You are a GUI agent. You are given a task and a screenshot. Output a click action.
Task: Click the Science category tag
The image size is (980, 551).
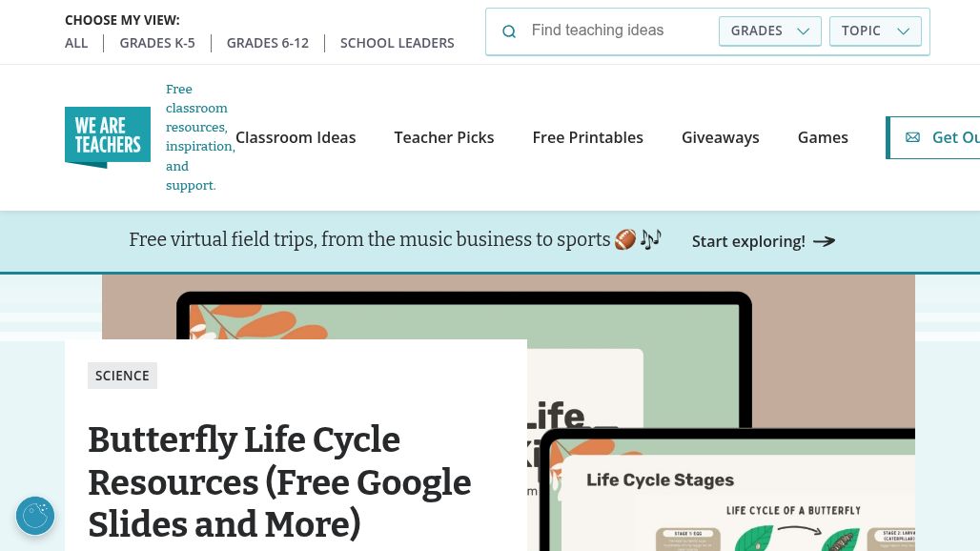coord(122,376)
